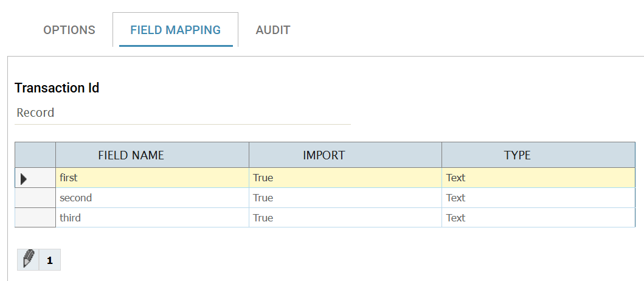Go to page 1 in the pager
Viewport: 644px width, 281px height.
coord(50,260)
